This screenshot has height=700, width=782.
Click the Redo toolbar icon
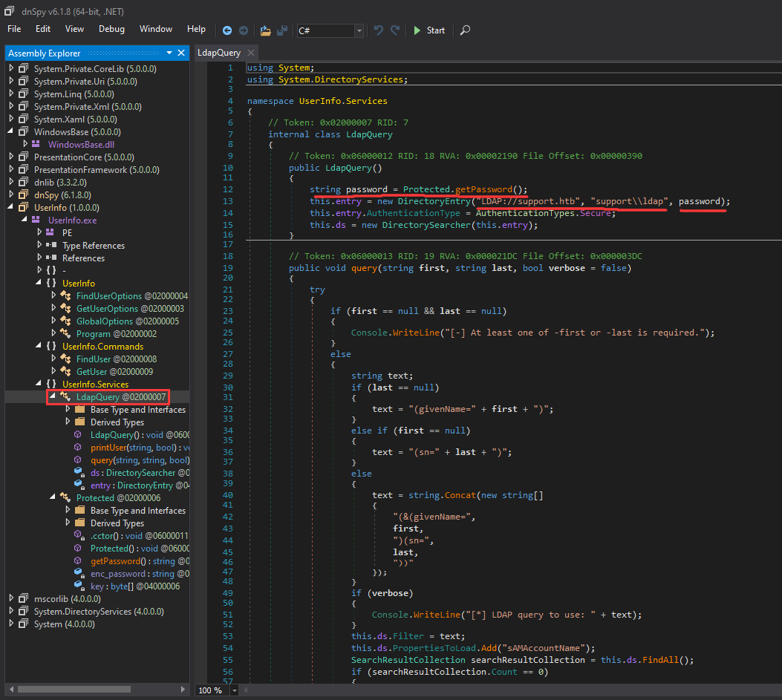[395, 30]
